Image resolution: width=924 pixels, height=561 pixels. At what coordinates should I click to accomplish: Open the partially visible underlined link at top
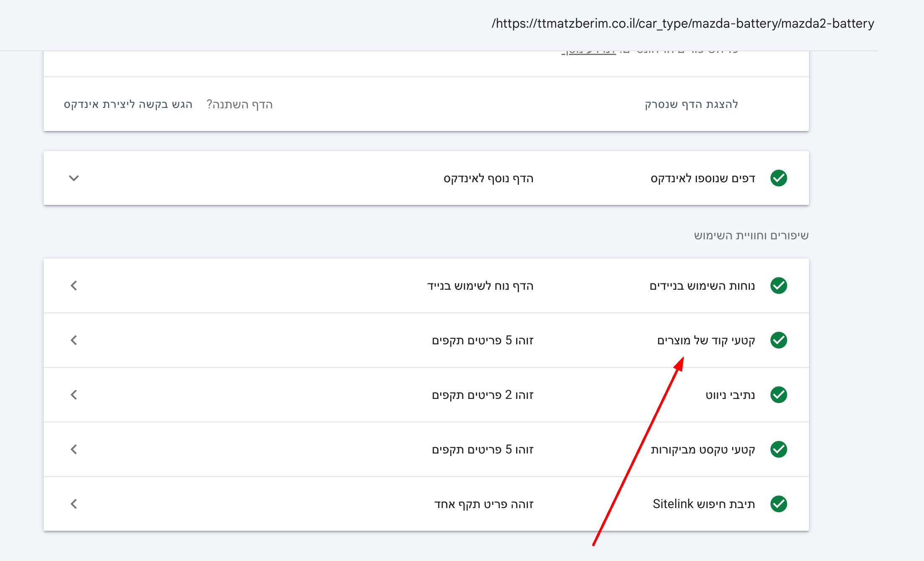click(x=589, y=52)
